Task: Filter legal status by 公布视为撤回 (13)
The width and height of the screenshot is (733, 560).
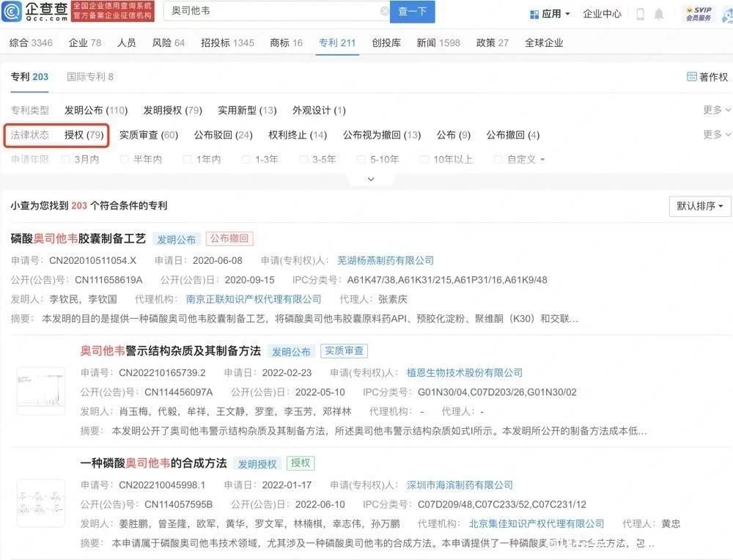Action: pos(382,135)
